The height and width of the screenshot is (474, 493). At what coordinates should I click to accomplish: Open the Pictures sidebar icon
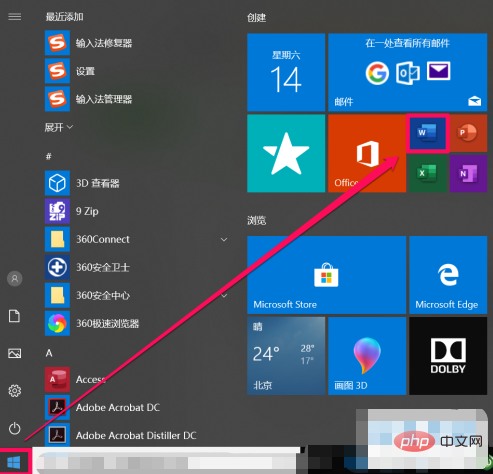pyautogui.click(x=15, y=353)
